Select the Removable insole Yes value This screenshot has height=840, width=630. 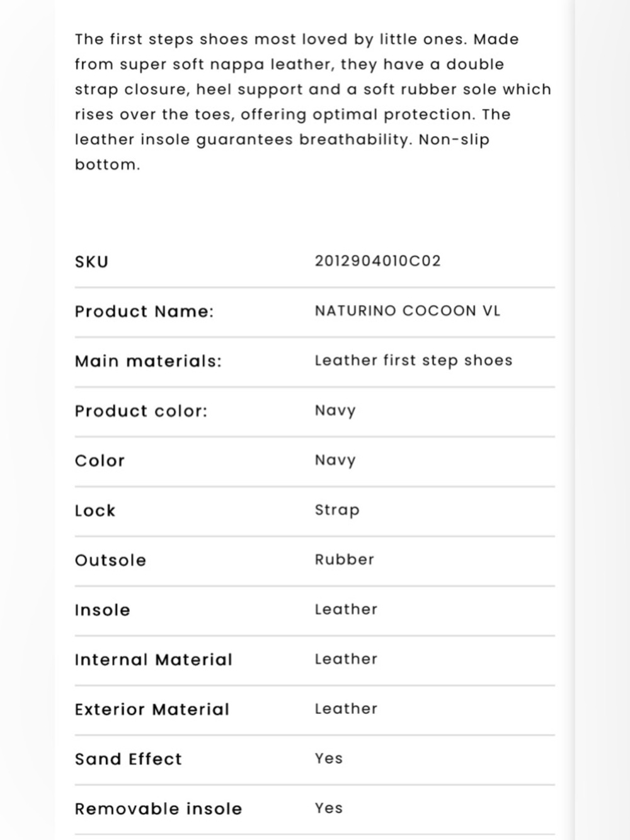click(328, 808)
